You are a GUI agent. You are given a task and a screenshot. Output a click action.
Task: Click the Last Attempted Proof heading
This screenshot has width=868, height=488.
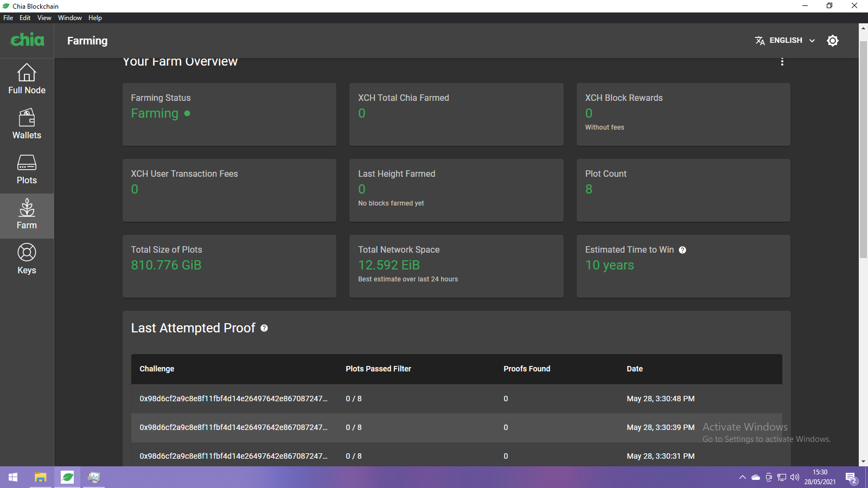coord(193,328)
